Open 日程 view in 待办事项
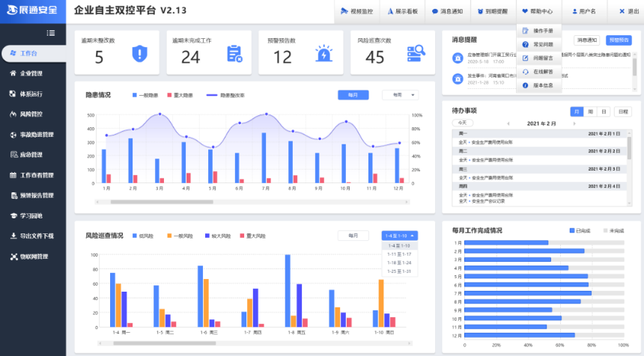 (623, 111)
